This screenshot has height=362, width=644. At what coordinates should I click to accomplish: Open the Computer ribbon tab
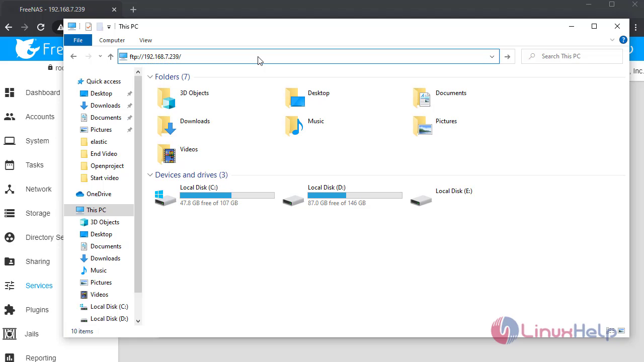coord(112,40)
